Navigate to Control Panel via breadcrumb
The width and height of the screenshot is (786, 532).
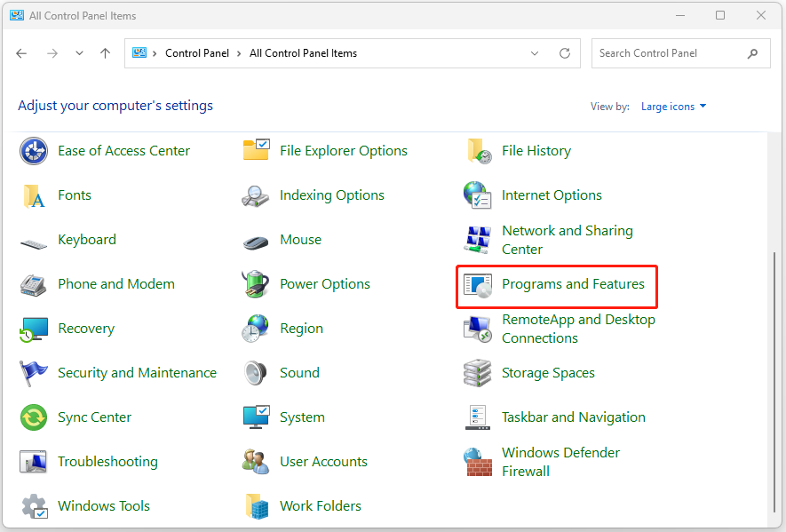pos(197,52)
